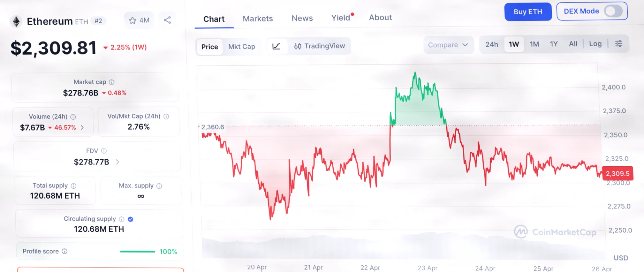Switch chart to Mkt Cap view
The image size is (644, 272).
coord(242,47)
